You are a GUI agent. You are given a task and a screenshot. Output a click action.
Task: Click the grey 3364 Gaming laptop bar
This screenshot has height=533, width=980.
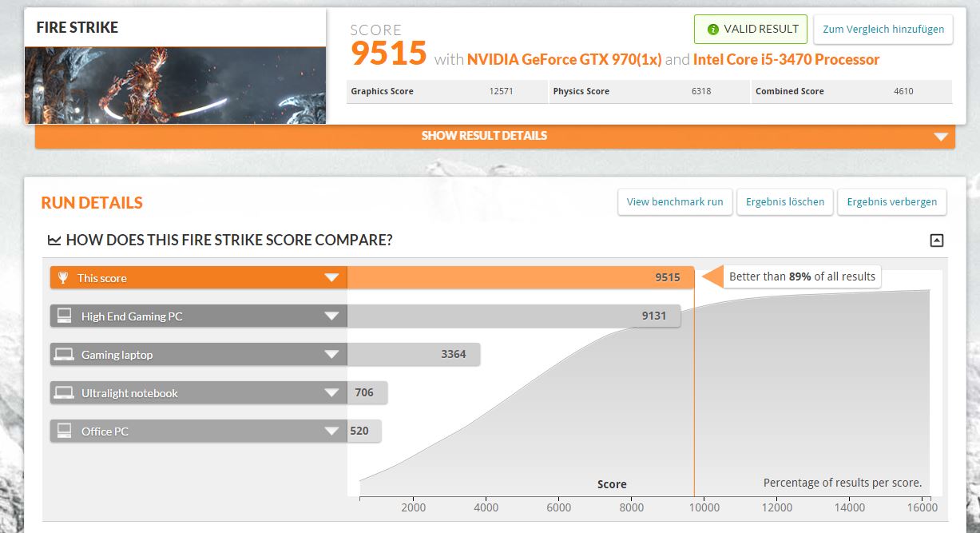414,355
